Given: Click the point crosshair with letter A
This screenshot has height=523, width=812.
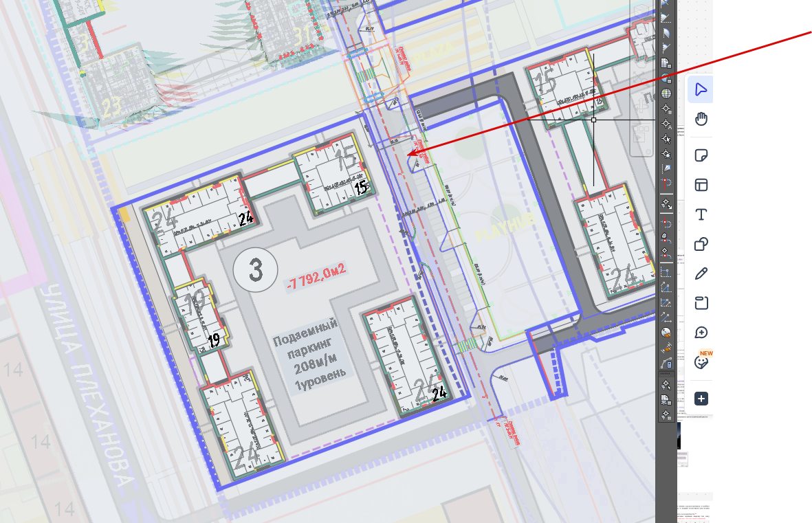Looking at the screenshot, I should (666, 124).
